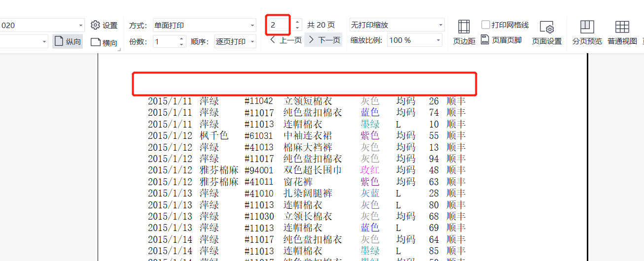Open the paper size dropdown beside 纵向
The height and width of the screenshot is (261, 644).
(x=44, y=41)
